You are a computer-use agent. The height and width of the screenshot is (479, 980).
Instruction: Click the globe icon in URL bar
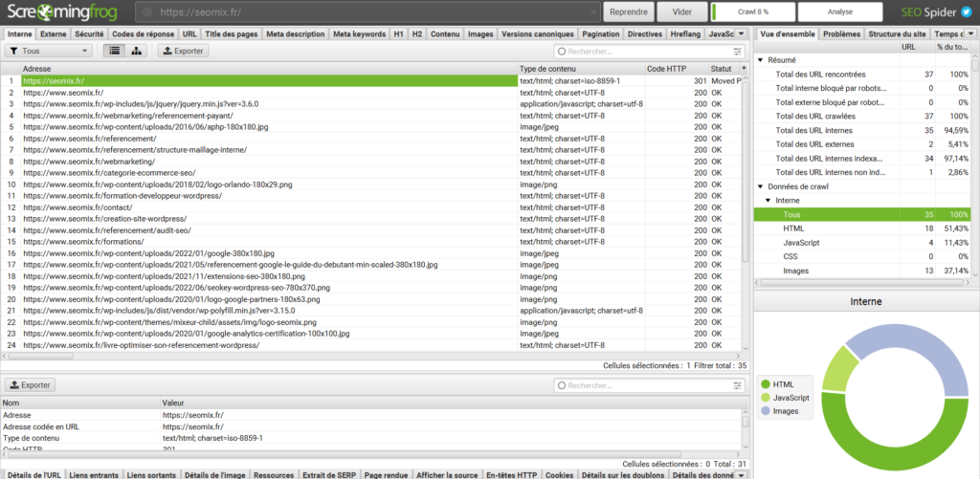[146, 11]
